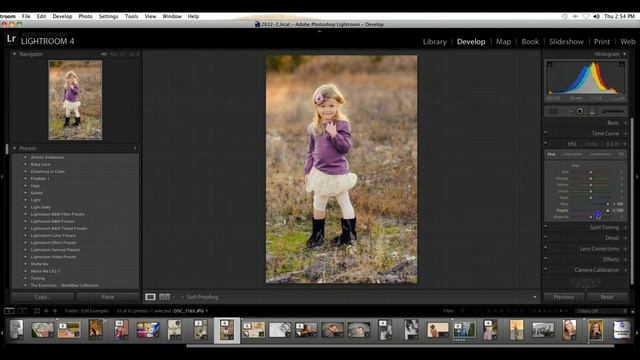Image resolution: width=640 pixels, height=360 pixels.
Task: Click the Red hue slider handle
Action: (590, 172)
